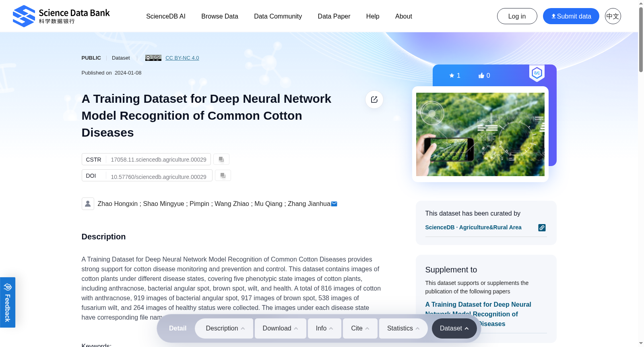
Task: Click the DOI value 10.57760/sciencedb.agriculture.00029
Action: [159, 177]
